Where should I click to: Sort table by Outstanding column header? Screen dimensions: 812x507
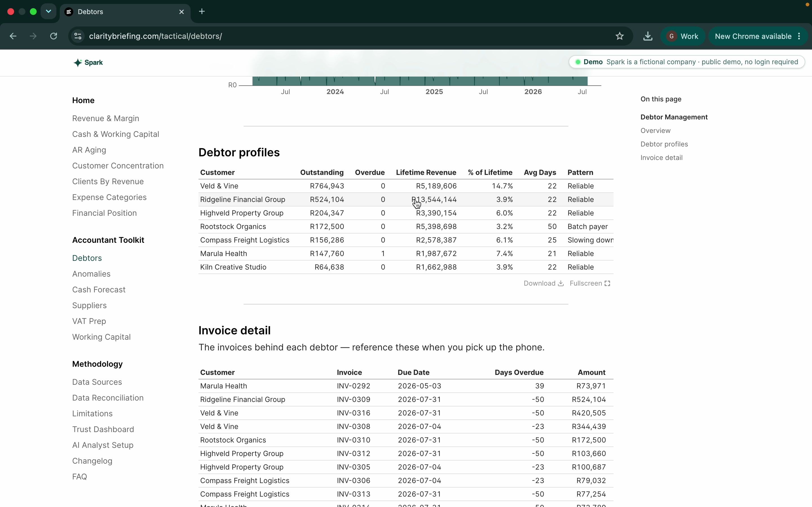click(321, 172)
